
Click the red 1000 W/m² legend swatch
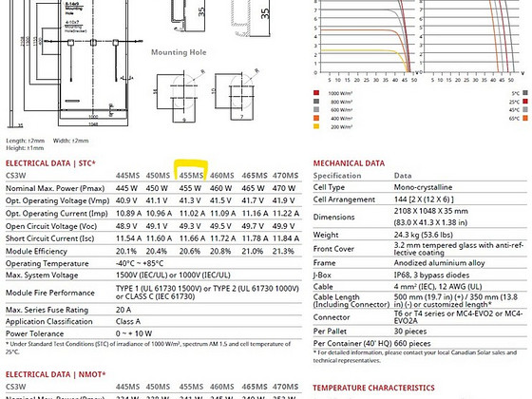tap(316, 93)
